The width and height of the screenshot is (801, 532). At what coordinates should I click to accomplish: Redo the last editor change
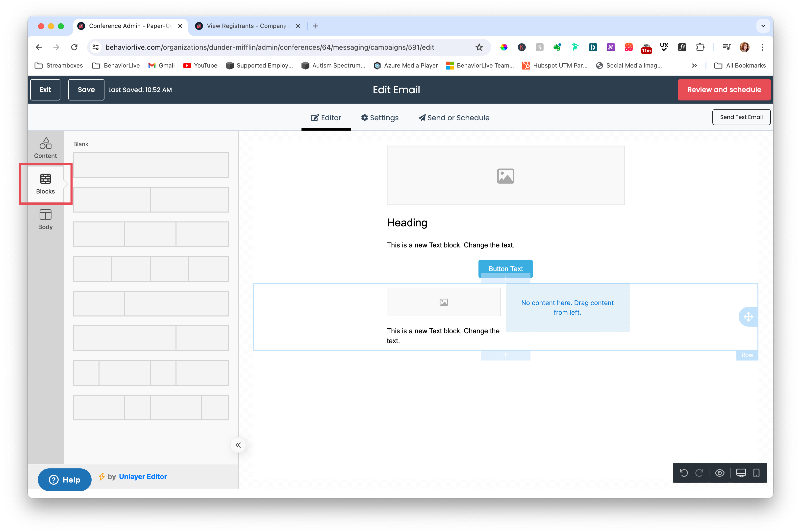click(700, 473)
